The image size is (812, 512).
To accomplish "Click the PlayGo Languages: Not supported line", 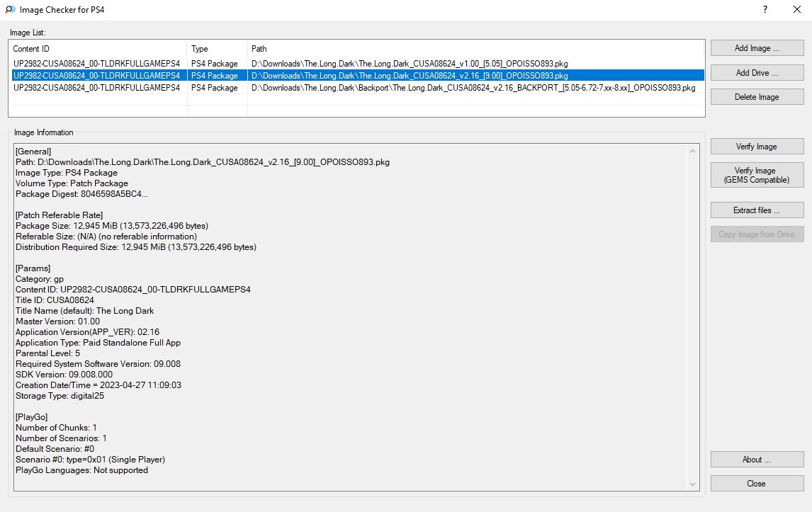I will point(81,470).
